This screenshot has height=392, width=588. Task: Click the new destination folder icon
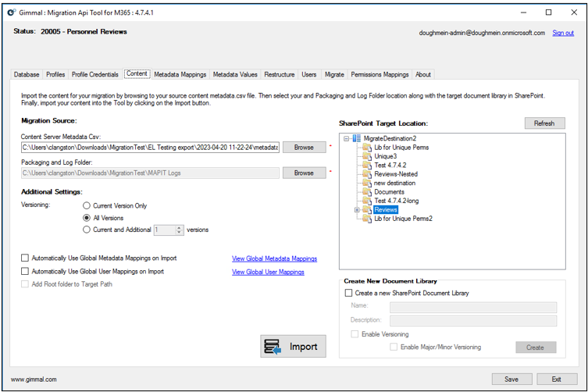pos(367,184)
